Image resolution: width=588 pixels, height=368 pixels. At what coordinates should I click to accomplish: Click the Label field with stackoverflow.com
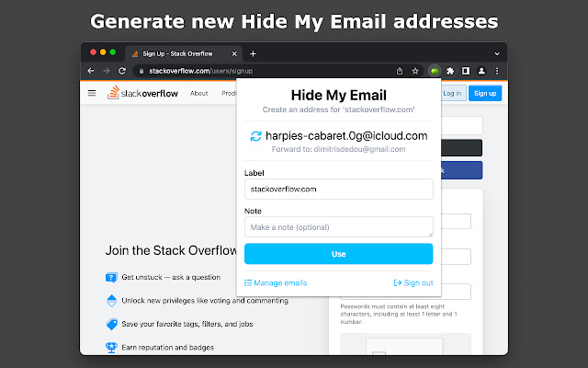coord(339,189)
